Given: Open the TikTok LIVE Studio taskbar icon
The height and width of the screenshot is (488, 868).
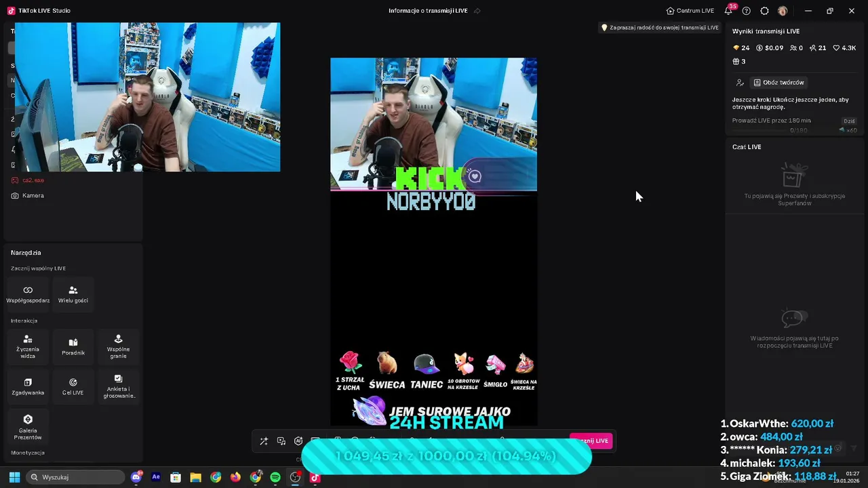Looking at the screenshot, I should click(x=315, y=477).
